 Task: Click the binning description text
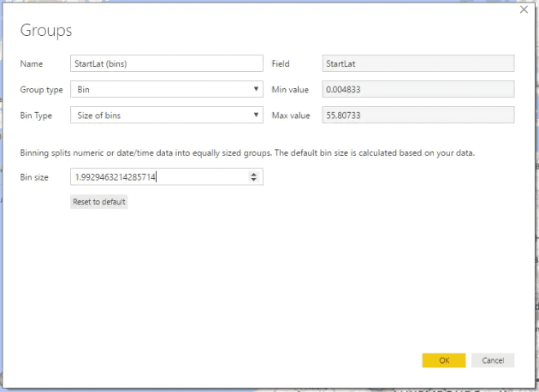pos(247,153)
